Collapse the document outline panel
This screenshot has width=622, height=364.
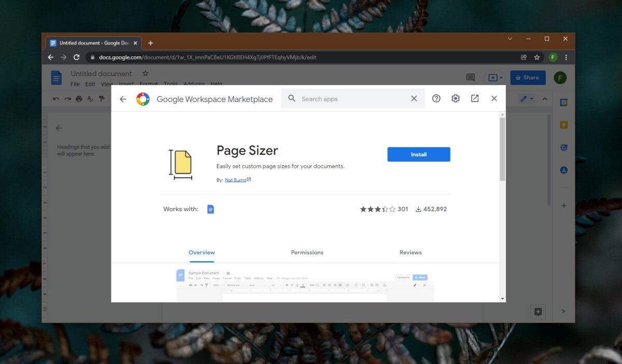59,128
